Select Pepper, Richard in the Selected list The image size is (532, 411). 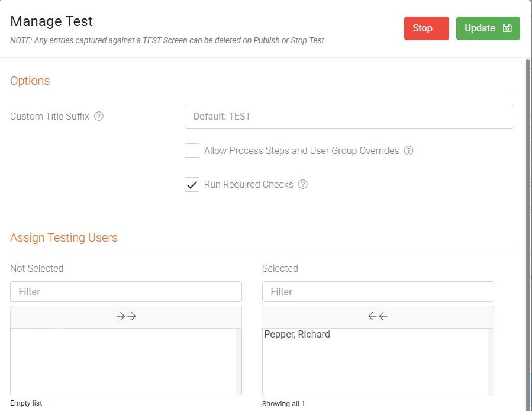297,335
